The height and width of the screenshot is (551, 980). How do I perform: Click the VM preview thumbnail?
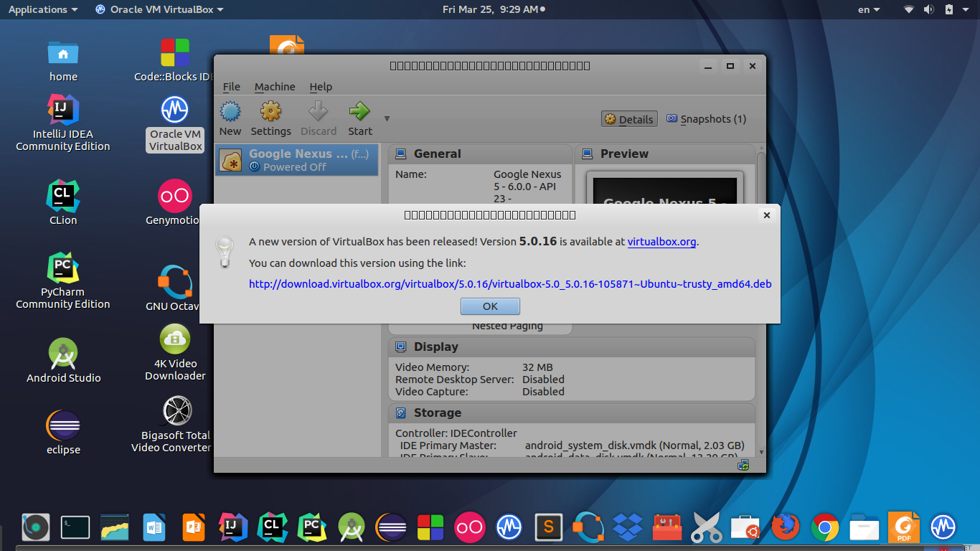coord(665,190)
